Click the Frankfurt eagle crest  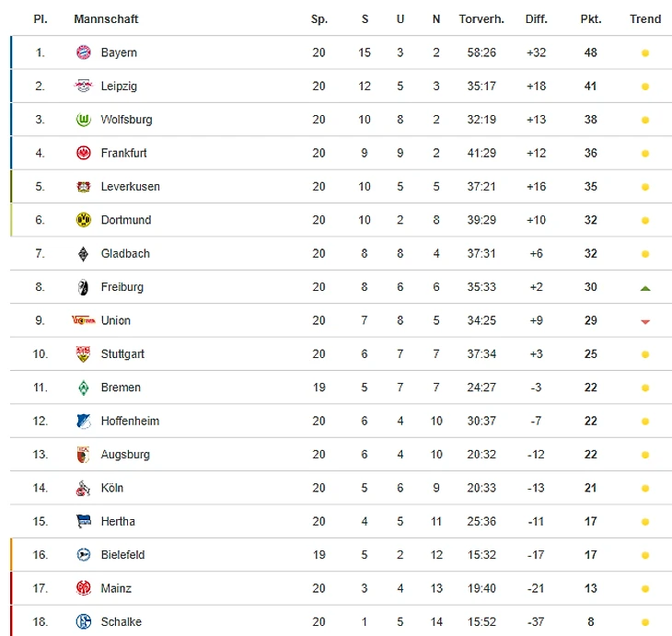84,153
